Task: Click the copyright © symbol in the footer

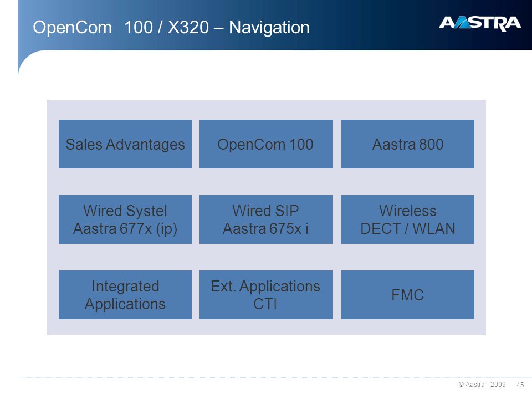Action: point(461,385)
